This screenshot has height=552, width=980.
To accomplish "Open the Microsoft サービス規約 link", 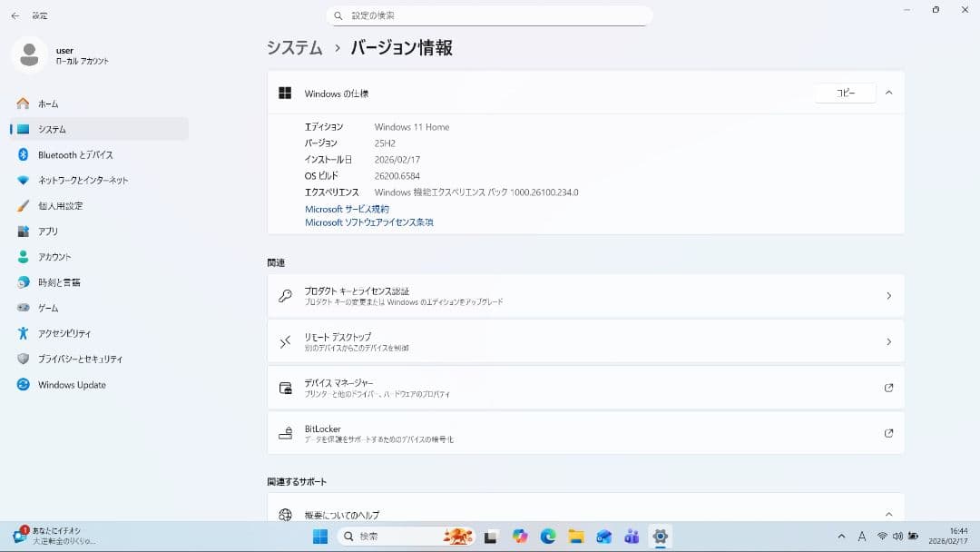I will 348,209.
